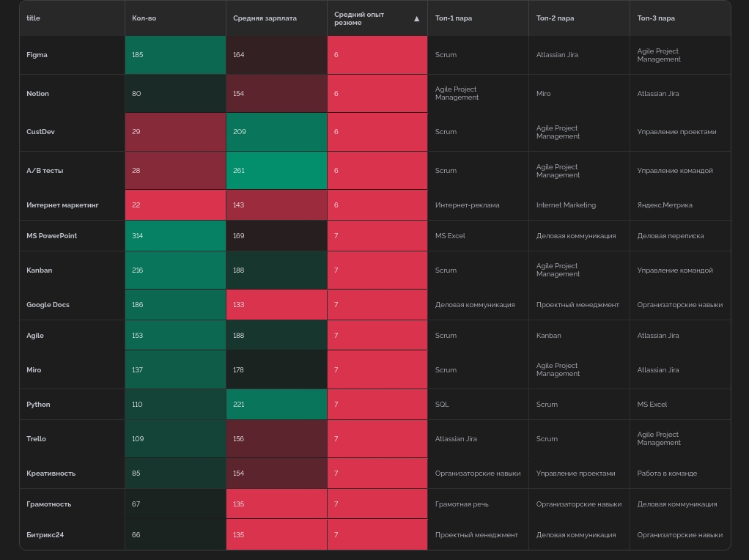
Task: Click the Топ-3 пара column header
Action: tap(656, 18)
